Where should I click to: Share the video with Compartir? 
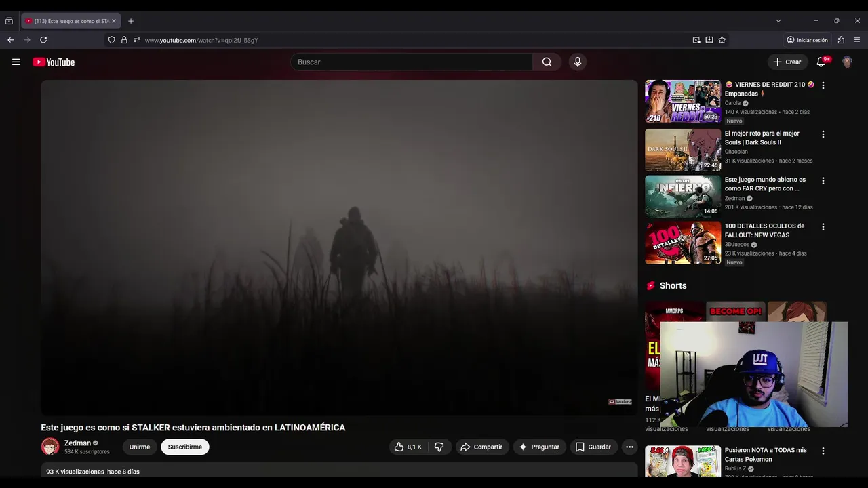pyautogui.click(x=481, y=447)
